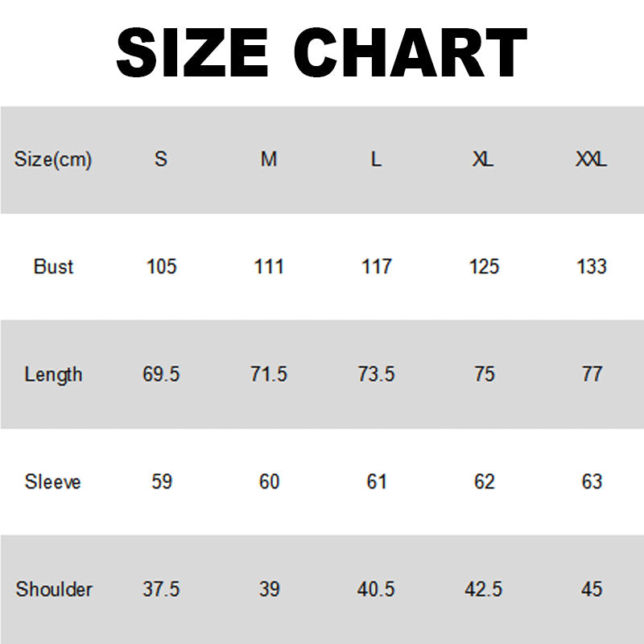Select Sleeve value 62 for size XL

[484, 481]
